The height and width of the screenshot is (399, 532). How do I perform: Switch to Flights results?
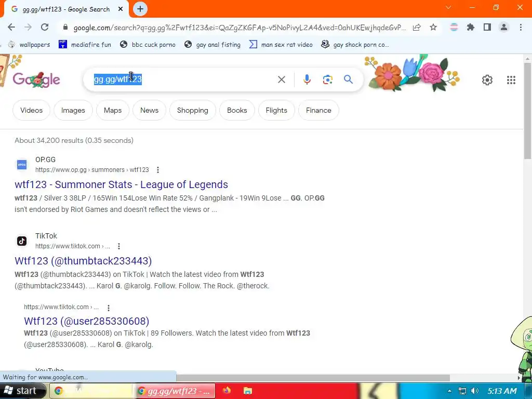[x=276, y=110]
